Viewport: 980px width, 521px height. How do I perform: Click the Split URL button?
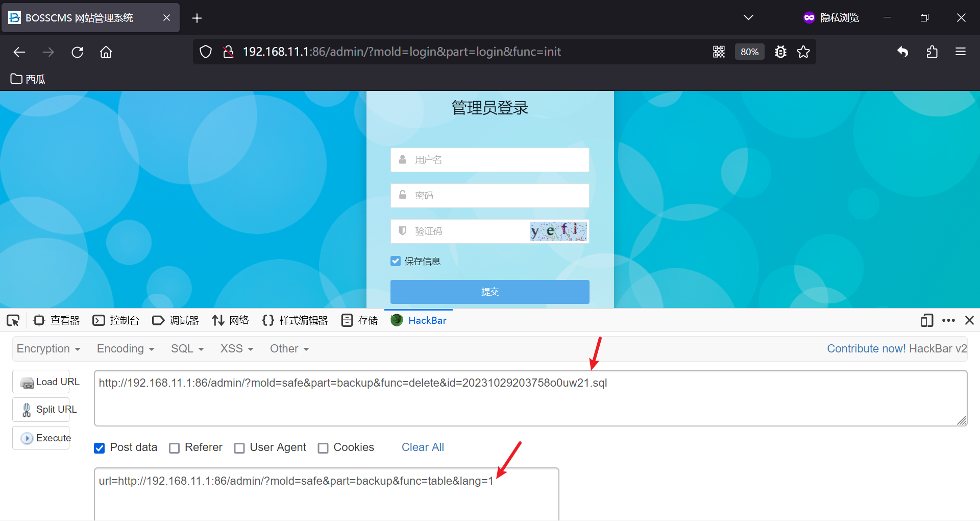(41, 410)
